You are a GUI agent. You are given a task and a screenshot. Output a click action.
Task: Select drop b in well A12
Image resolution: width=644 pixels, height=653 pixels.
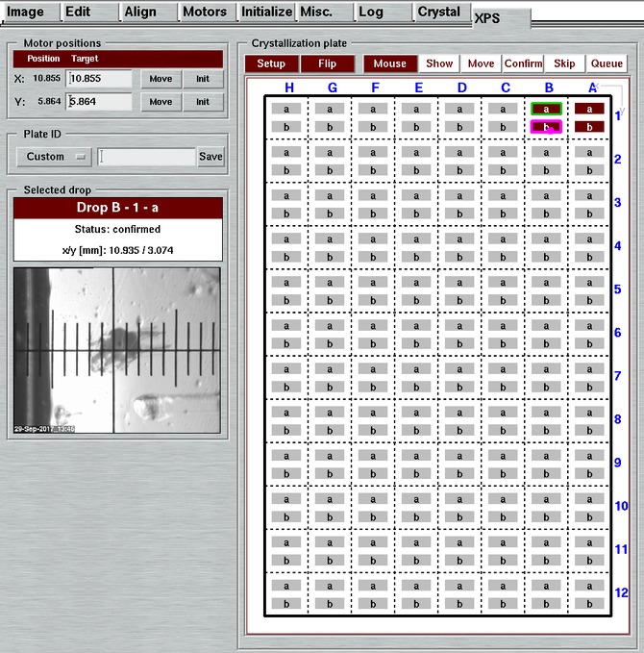point(589,603)
